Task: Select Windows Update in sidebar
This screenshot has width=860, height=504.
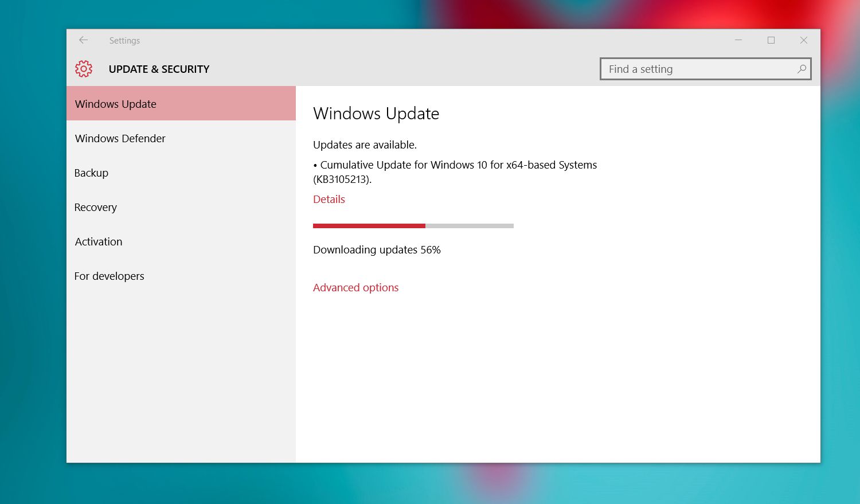Action: click(x=181, y=104)
